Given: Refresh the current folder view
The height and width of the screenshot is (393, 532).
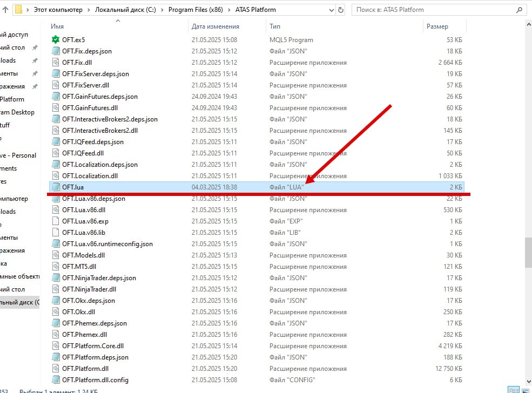Looking at the screenshot, I should click(x=341, y=10).
